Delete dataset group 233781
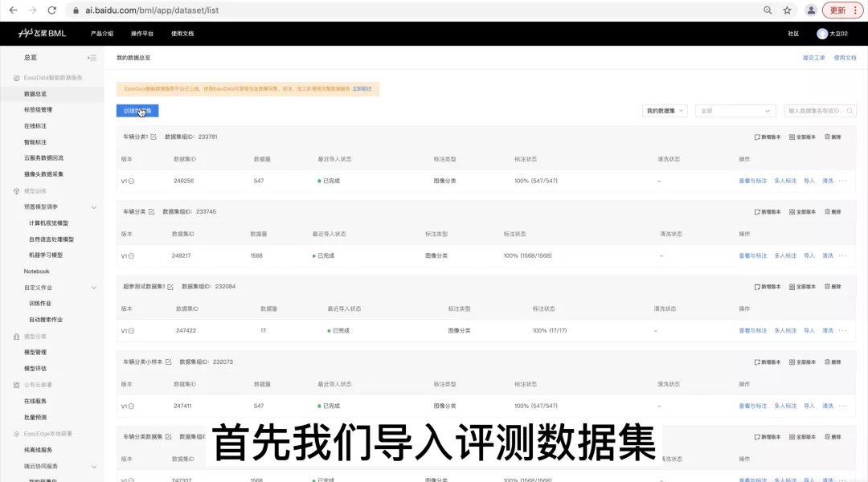This screenshot has width=868, height=482. [x=833, y=137]
